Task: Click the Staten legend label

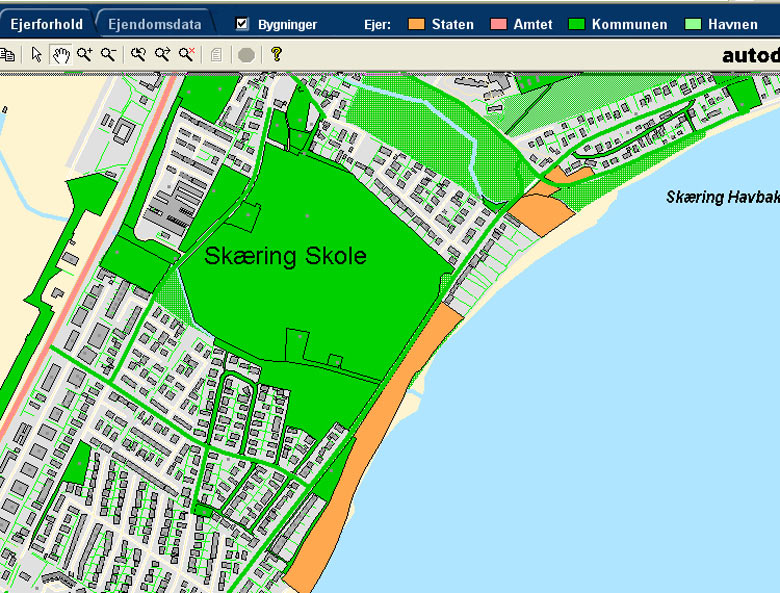Action: (453, 24)
